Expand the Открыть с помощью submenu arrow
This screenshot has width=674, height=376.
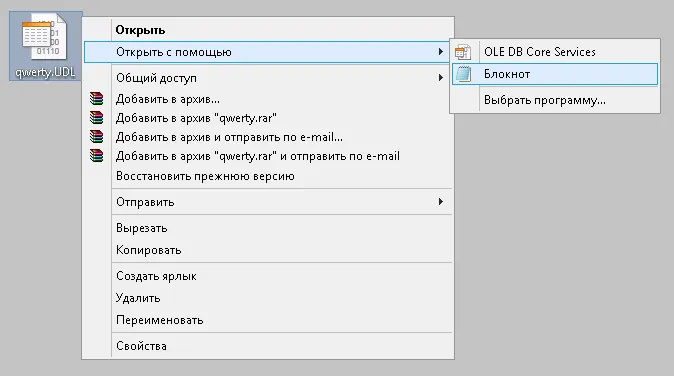(441, 52)
